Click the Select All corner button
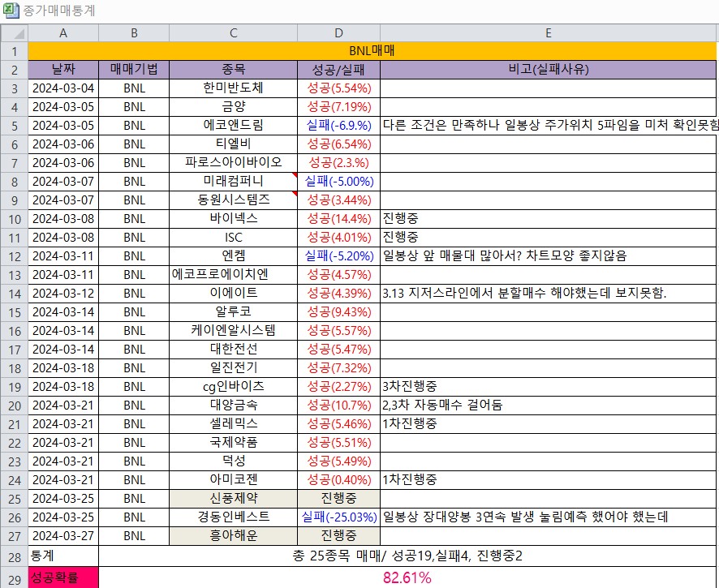The image size is (719, 588). (x=15, y=33)
